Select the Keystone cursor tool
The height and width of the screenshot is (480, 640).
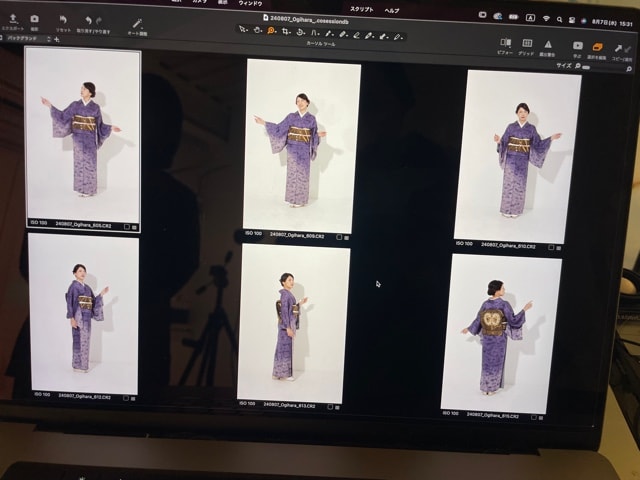(314, 33)
